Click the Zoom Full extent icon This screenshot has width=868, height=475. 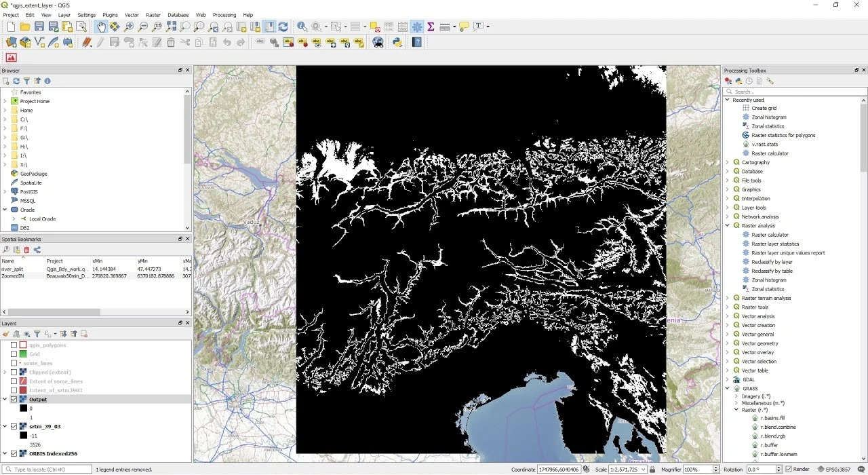[171, 26]
